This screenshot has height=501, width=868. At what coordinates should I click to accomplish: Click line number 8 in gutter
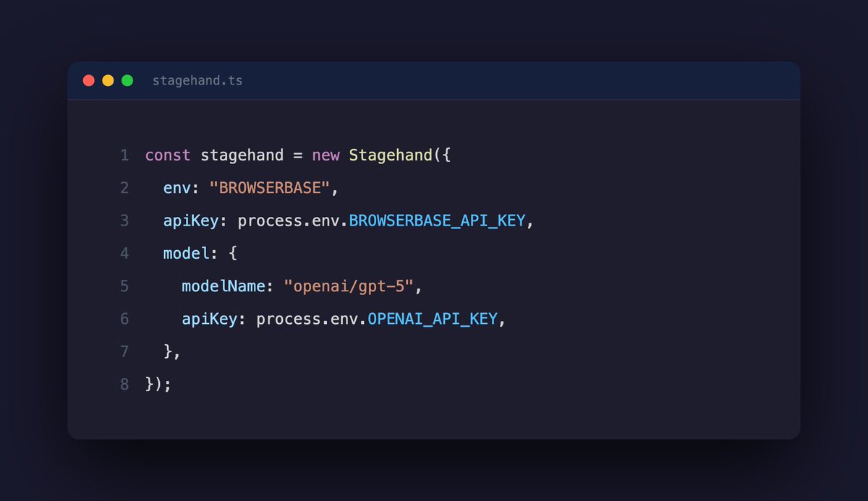[x=124, y=384]
